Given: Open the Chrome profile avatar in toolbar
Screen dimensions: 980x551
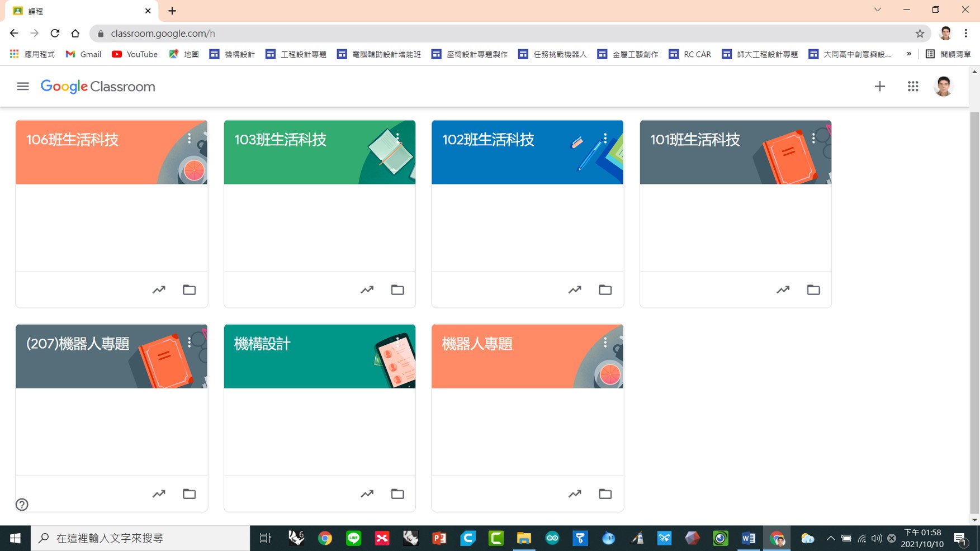Looking at the screenshot, I should pos(945,34).
